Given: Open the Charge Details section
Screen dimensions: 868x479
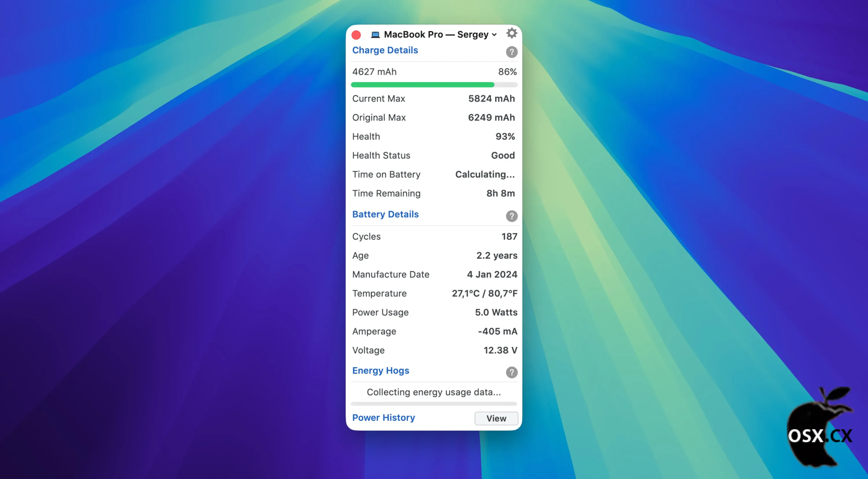Looking at the screenshot, I should tap(385, 50).
